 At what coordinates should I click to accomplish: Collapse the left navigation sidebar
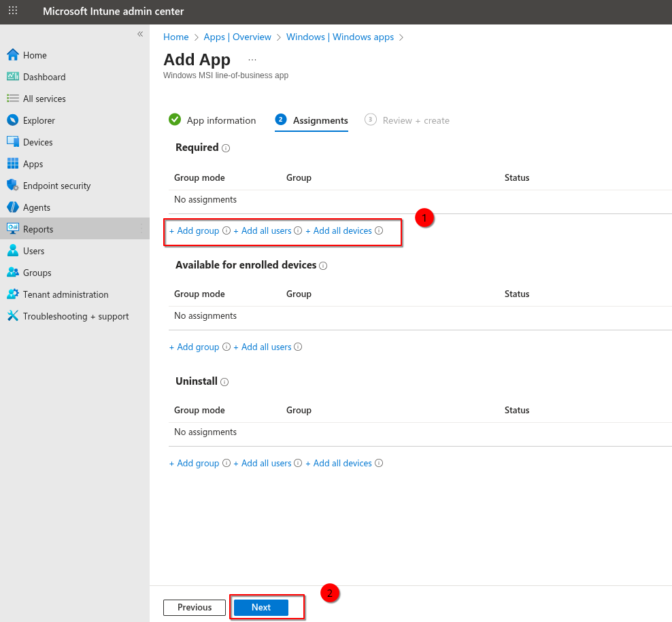tap(140, 34)
